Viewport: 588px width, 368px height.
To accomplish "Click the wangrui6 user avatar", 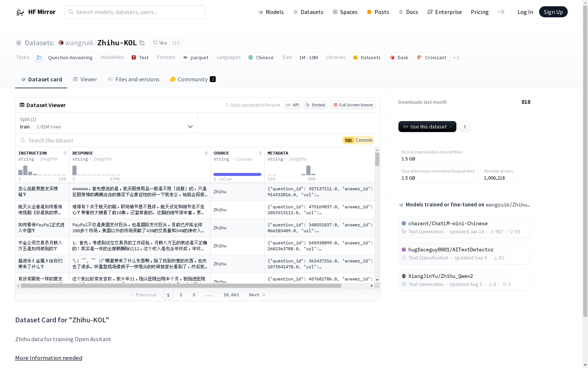I will pos(61,43).
